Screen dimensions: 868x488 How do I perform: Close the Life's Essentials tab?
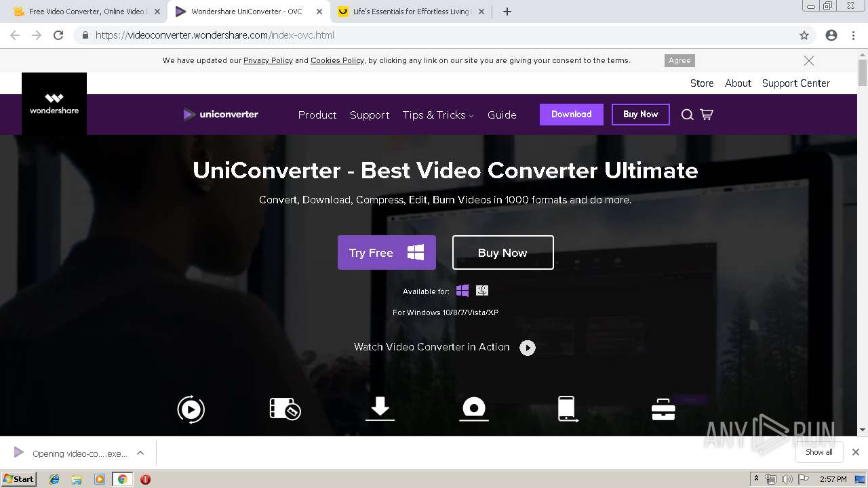click(x=481, y=12)
